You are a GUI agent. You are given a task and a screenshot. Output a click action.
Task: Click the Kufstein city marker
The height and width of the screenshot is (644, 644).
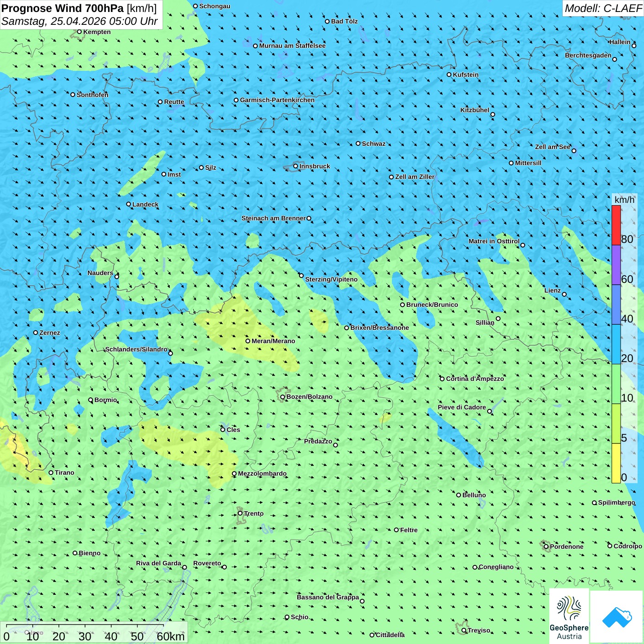point(449,75)
